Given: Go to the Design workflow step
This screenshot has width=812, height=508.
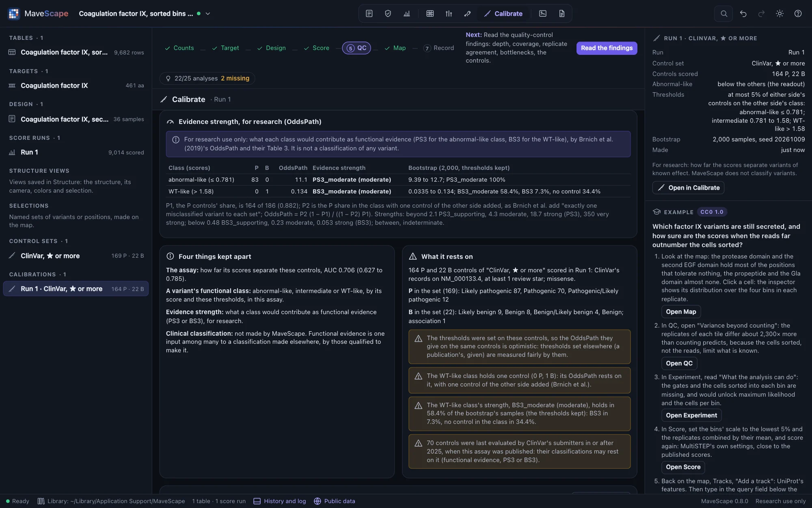Looking at the screenshot, I should click(271, 48).
